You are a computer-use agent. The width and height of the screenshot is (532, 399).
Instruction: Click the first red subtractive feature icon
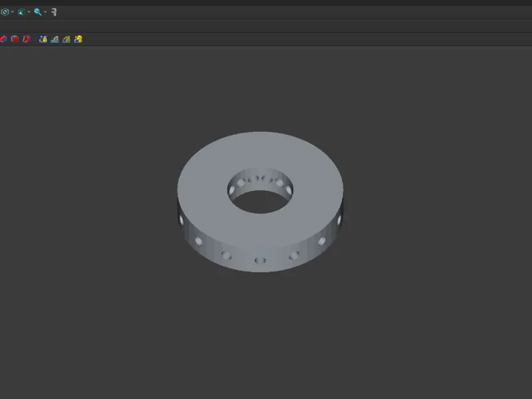3,39
